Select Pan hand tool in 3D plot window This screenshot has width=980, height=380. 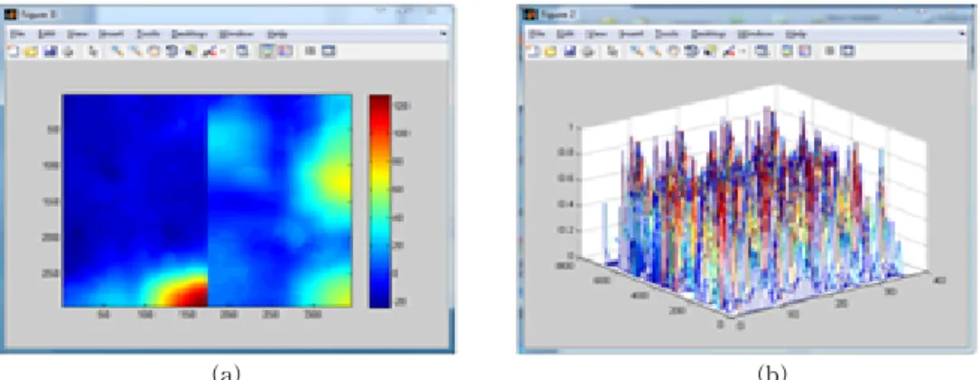[x=673, y=51]
